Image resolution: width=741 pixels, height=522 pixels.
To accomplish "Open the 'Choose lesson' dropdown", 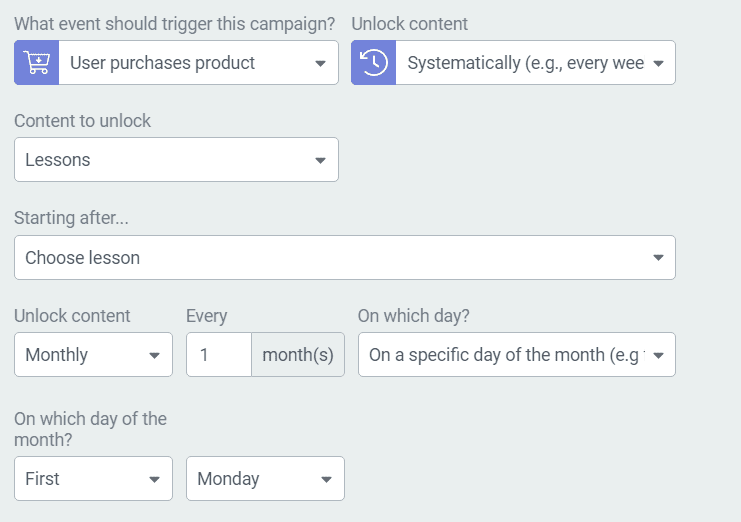I will (345, 257).
